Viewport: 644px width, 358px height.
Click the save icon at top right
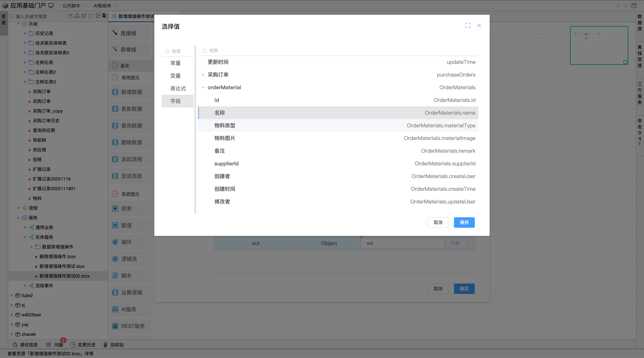coord(634,5)
